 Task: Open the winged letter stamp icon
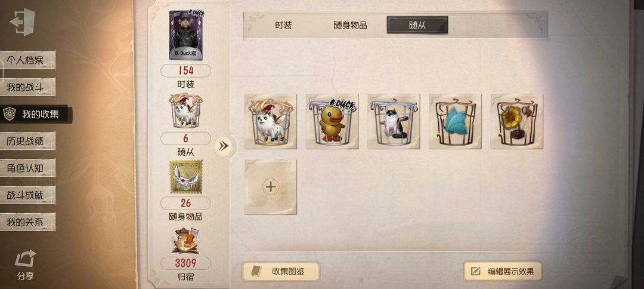tap(185, 177)
